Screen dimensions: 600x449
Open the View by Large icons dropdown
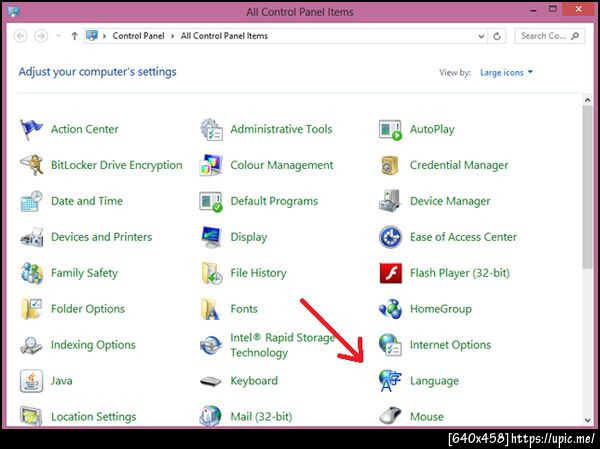pyautogui.click(x=506, y=72)
